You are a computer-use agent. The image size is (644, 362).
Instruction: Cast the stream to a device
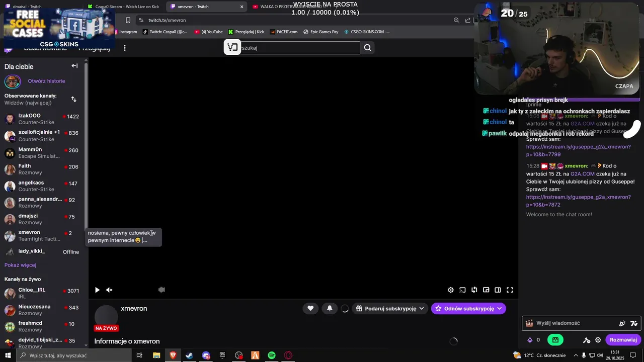click(462, 290)
